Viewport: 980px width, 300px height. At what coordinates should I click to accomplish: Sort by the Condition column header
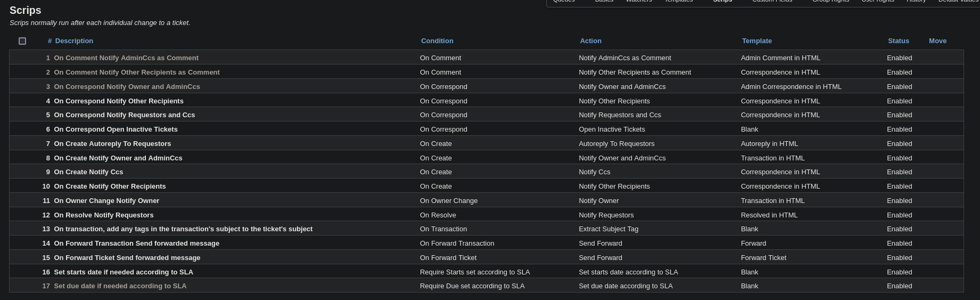click(437, 41)
